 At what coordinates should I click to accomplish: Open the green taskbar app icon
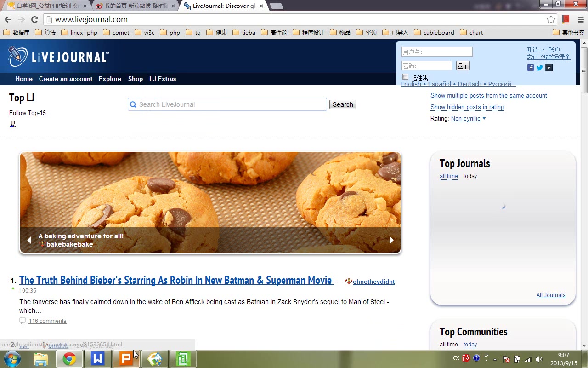[x=183, y=359]
